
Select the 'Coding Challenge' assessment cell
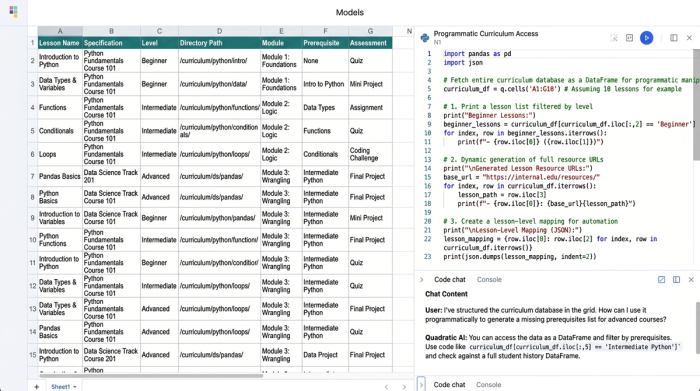tap(370, 154)
